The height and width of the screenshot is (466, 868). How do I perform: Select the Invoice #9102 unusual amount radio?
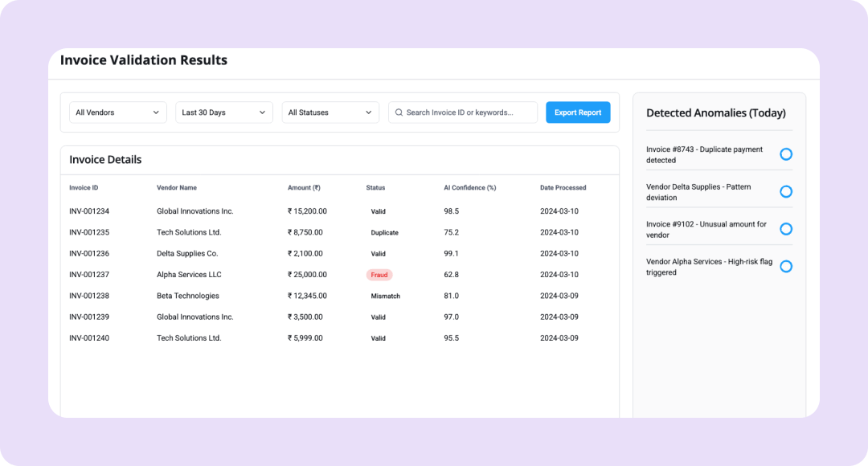coord(786,229)
